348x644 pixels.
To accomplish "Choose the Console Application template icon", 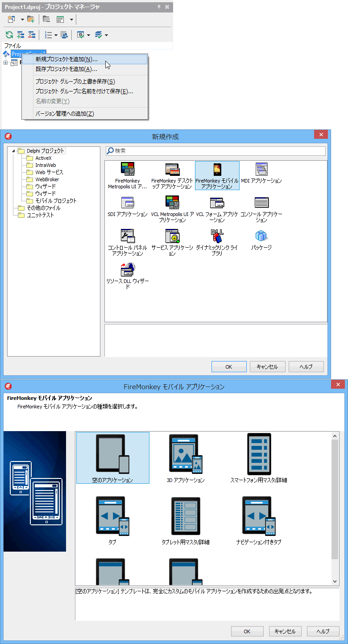I will coord(261,209).
